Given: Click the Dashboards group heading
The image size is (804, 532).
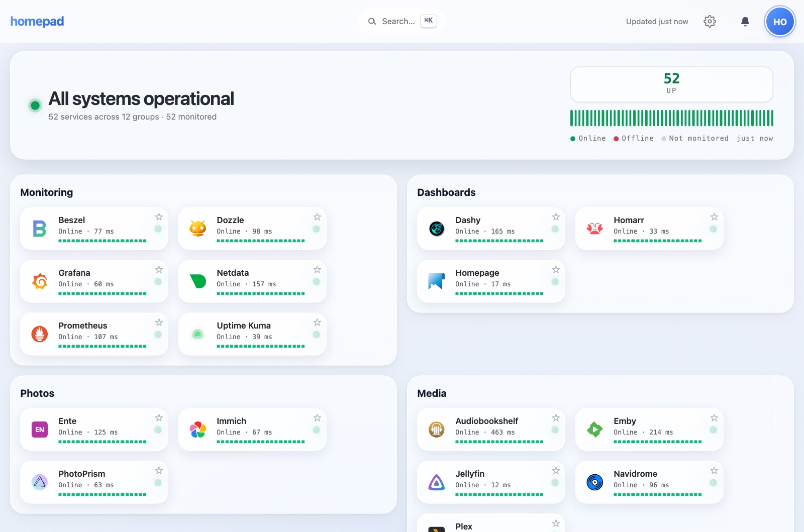Looking at the screenshot, I should pyautogui.click(x=446, y=192).
